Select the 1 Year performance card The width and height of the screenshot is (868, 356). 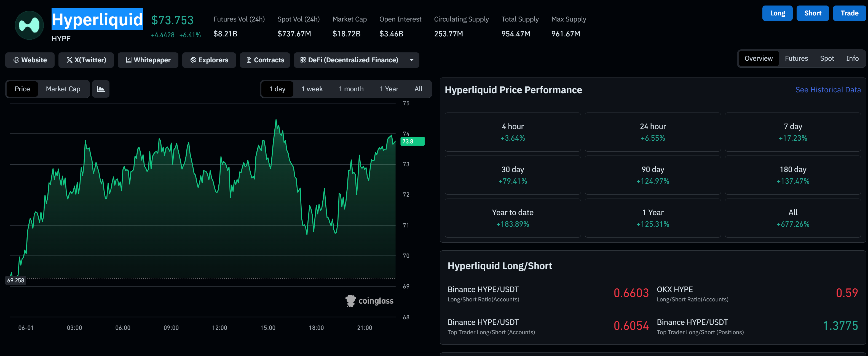coord(653,218)
